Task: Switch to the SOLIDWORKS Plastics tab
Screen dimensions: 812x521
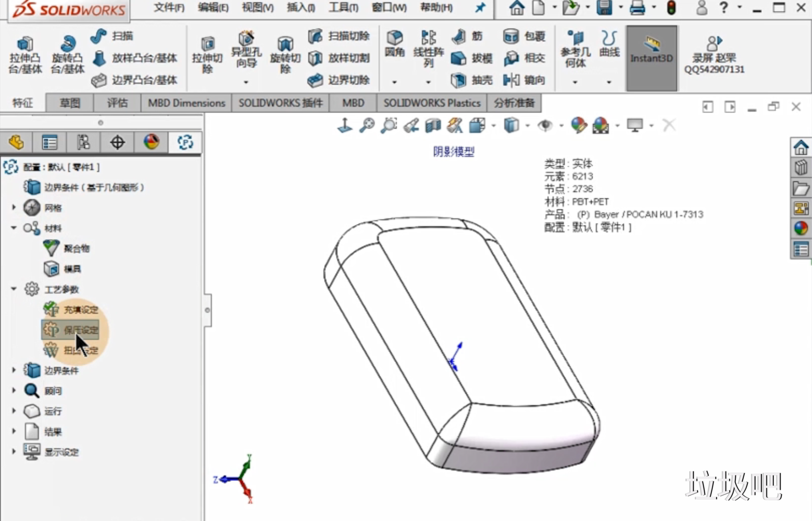Action: (x=431, y=103)
